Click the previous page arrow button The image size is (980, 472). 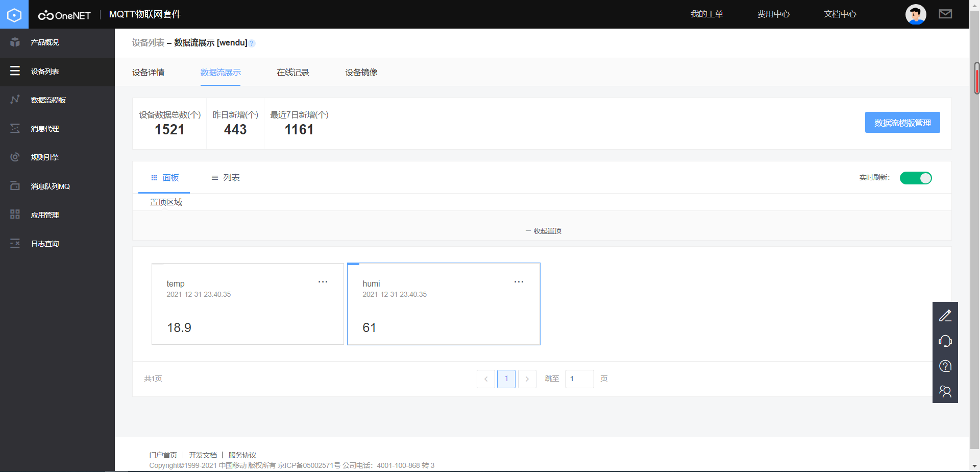pyautogui.click(x=486, y=379)
